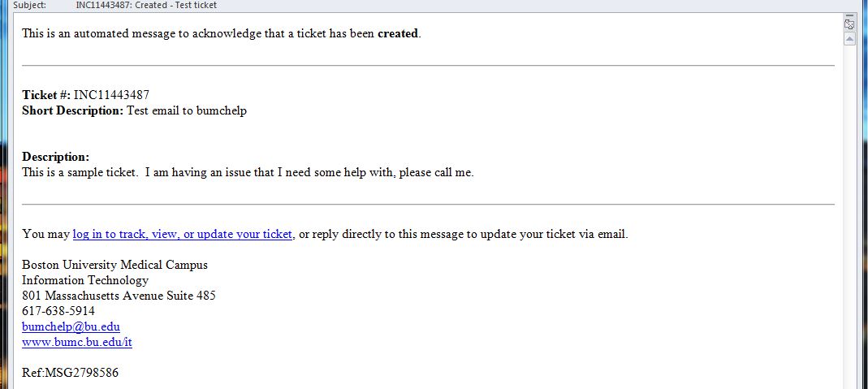Click the message view icon above the scrollbar
The height and width of the screenshot is (389, 868).
coord(849,24)
